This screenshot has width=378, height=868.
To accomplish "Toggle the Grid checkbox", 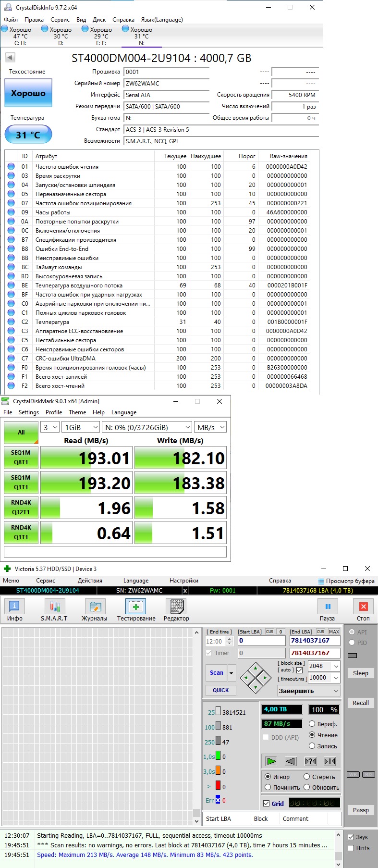I will [x=267, y=804].
